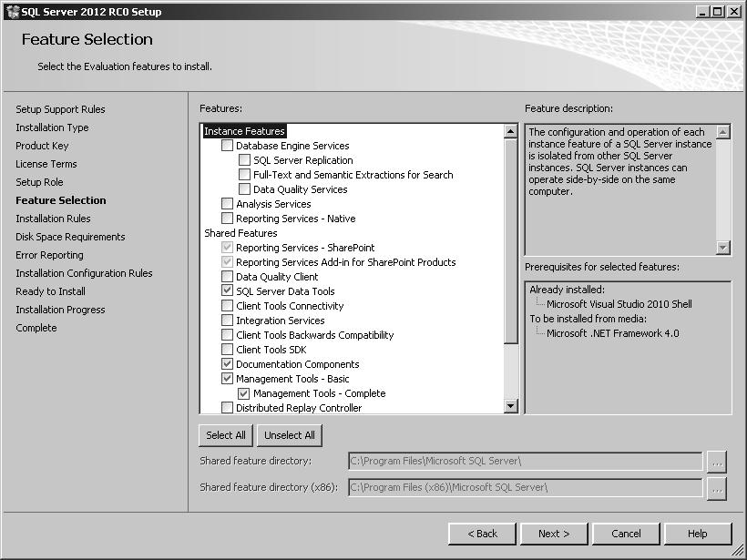
Task: Open Help for setup
Action: [698, 534]
